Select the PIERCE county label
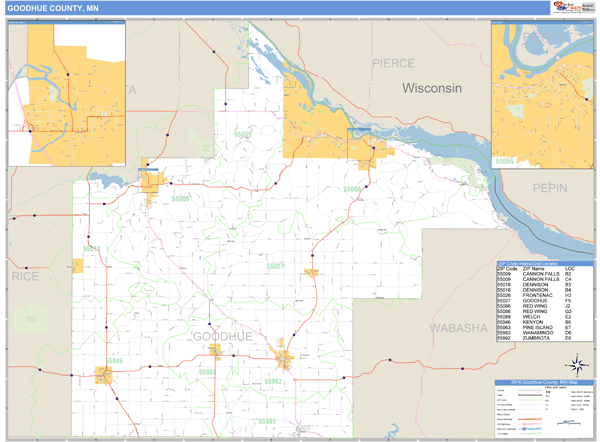Viewport: 600px width, 442px height. [x=393, y=63]
